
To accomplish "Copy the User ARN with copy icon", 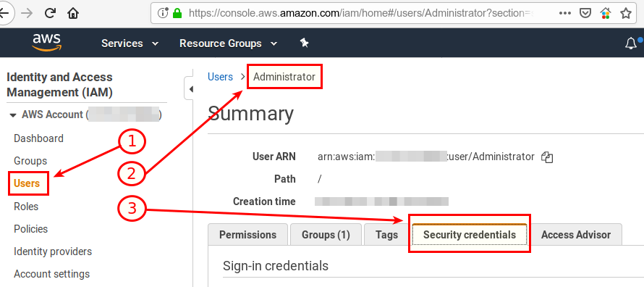I will (547, 157).
